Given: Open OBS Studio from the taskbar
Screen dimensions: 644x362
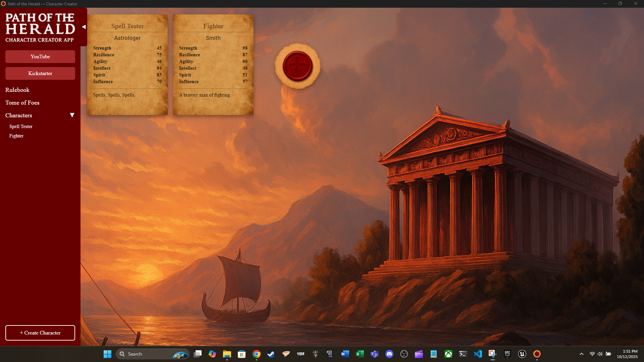Looking at the screenshot, I should (x=404, y=354).
